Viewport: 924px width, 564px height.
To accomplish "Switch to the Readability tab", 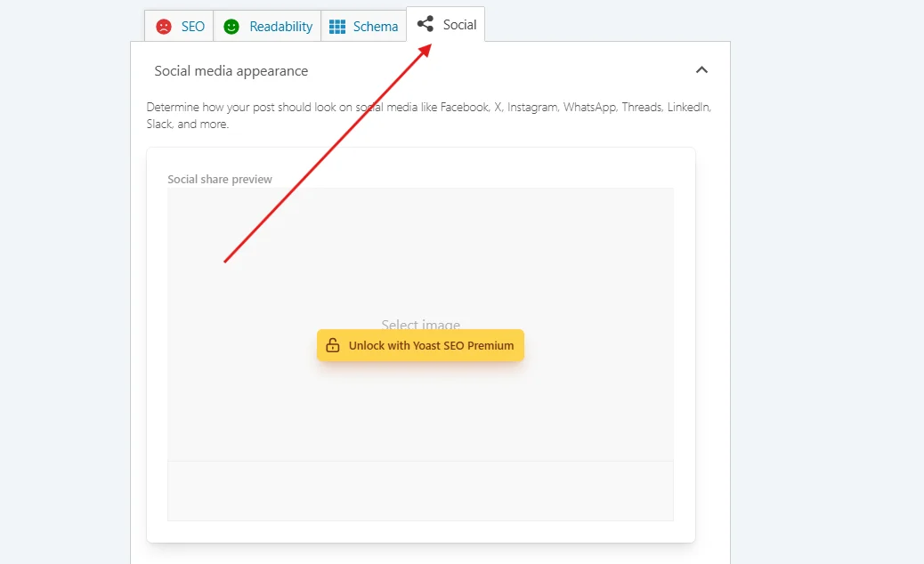I will click(268, 27).
